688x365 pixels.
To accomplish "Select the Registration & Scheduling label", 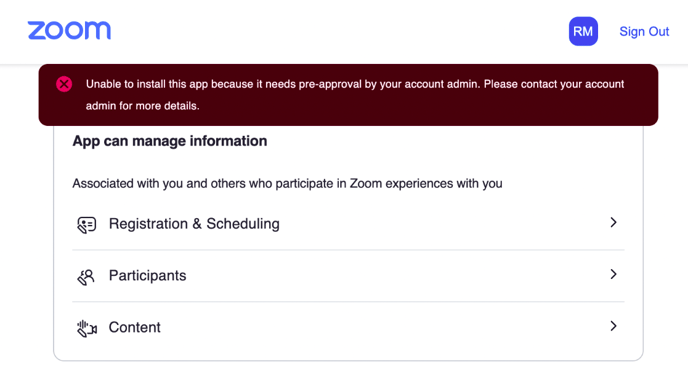I will [194, 224].
